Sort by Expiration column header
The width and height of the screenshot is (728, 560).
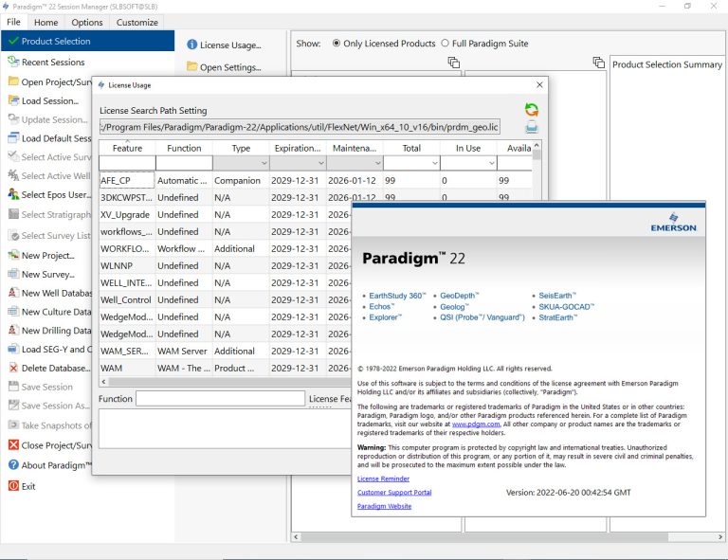(x=298, y=148)
